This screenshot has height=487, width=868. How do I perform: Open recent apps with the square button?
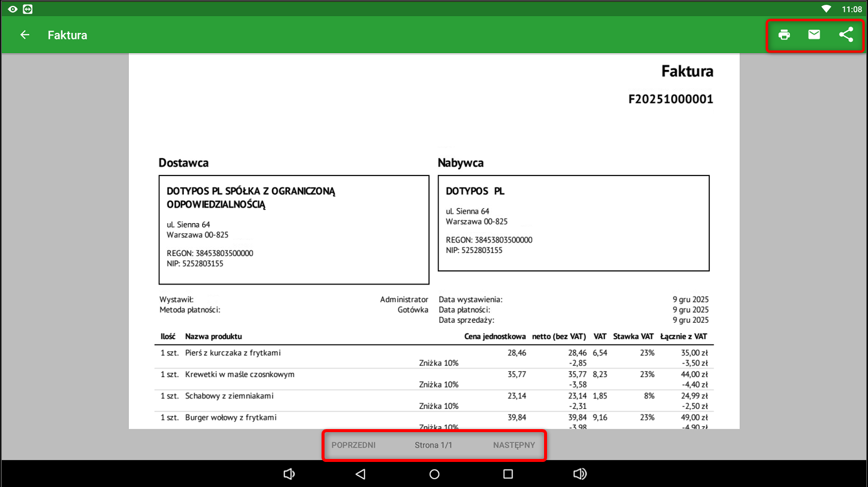click(508, 474)
